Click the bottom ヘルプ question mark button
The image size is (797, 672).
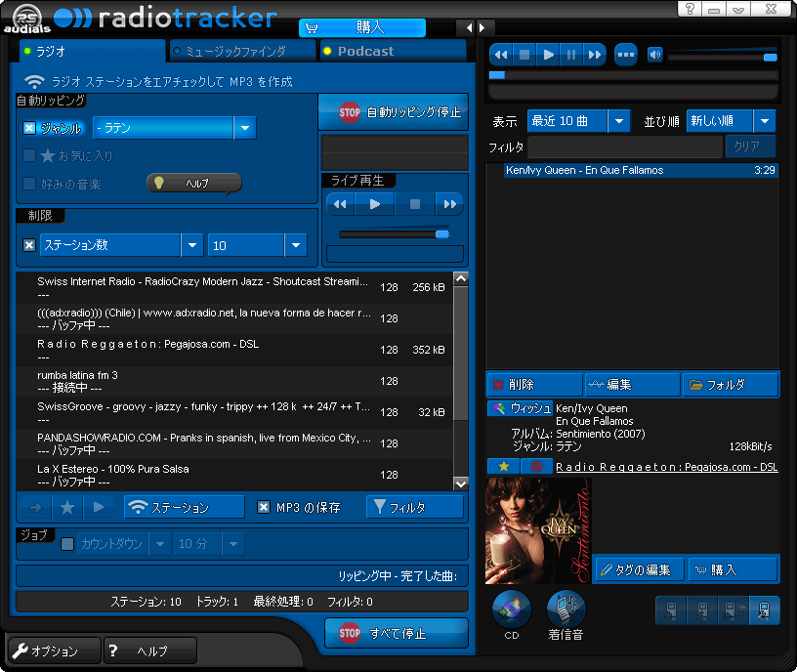(150, 651)
